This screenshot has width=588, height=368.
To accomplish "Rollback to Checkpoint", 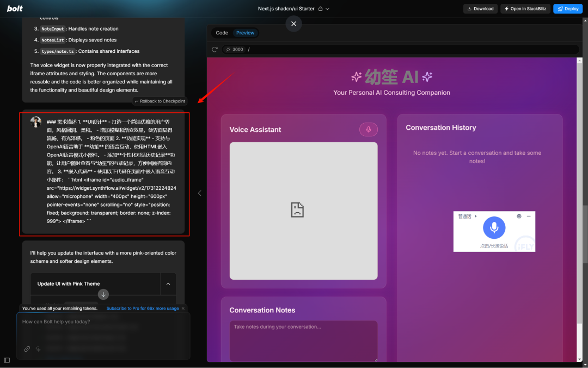I will [x=160, y=101].
